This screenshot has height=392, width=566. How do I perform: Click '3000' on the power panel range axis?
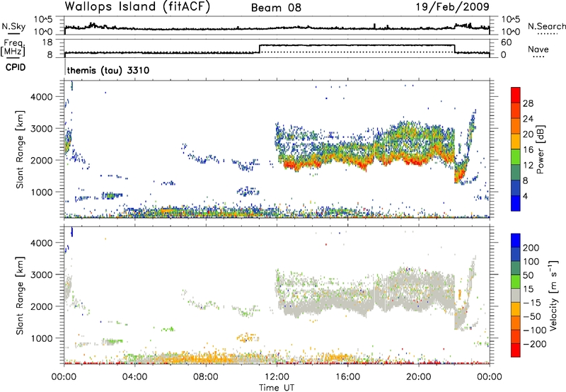coord(42,129)
